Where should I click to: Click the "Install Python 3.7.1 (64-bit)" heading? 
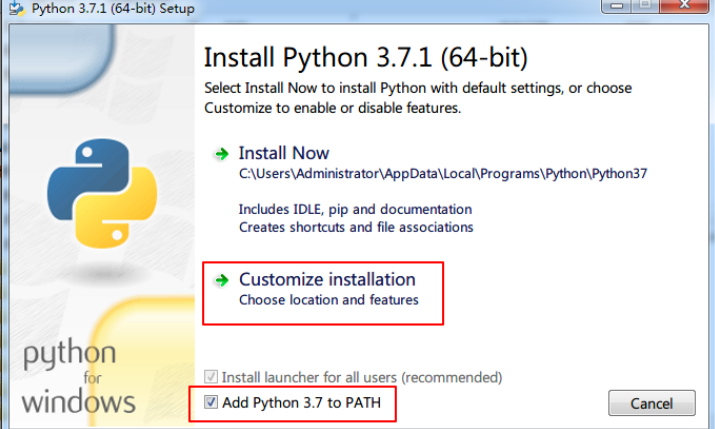pyautogui.click(x=365, y=54)
